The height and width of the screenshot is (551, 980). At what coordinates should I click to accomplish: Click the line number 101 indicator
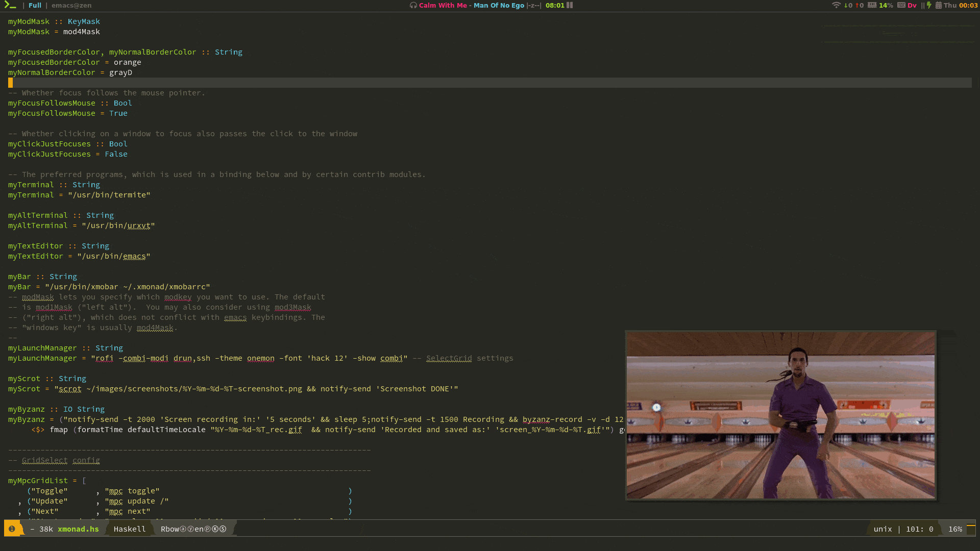click(x=913, y=528)
